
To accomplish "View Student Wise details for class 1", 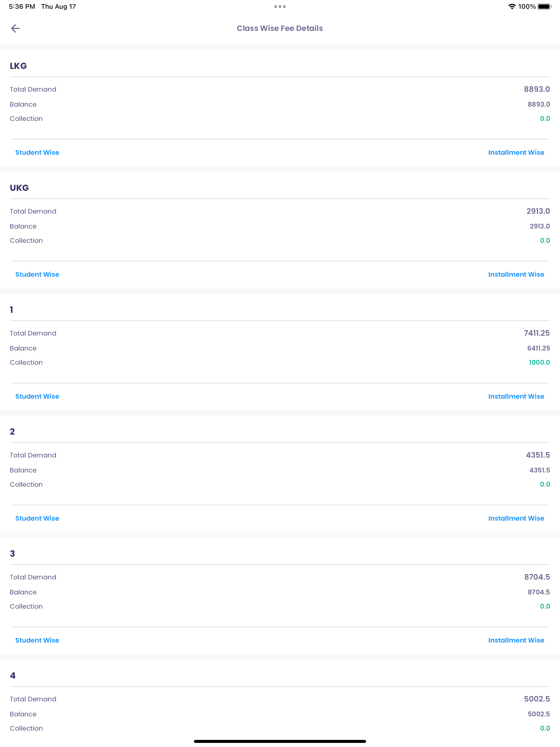I will [37, 396].
